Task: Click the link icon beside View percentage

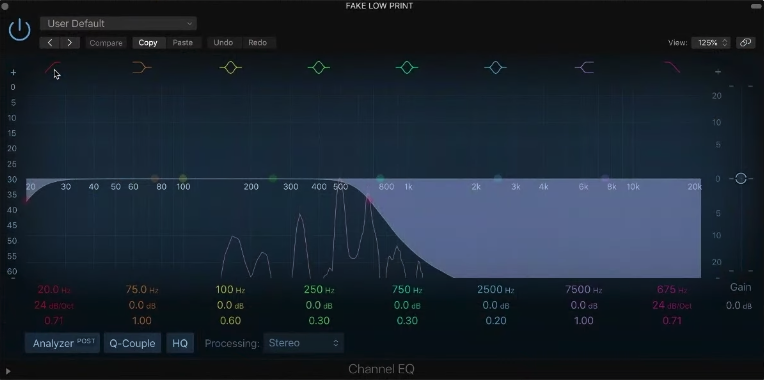Action: pyautogui.click(x=745, y=43)
